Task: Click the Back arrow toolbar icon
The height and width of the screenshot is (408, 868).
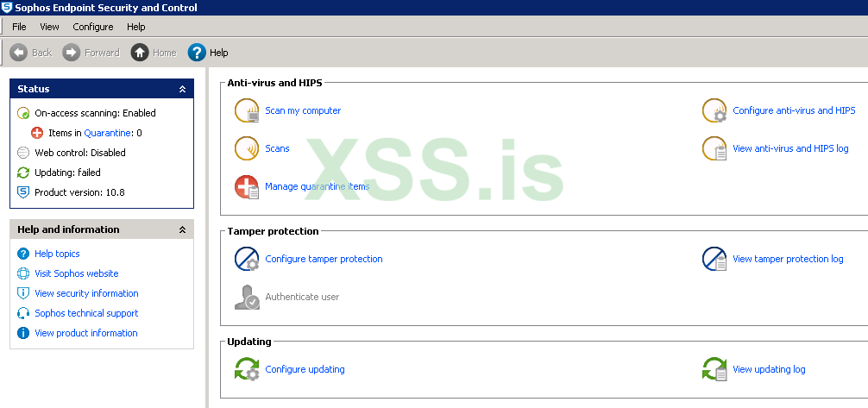Action: 18,53
